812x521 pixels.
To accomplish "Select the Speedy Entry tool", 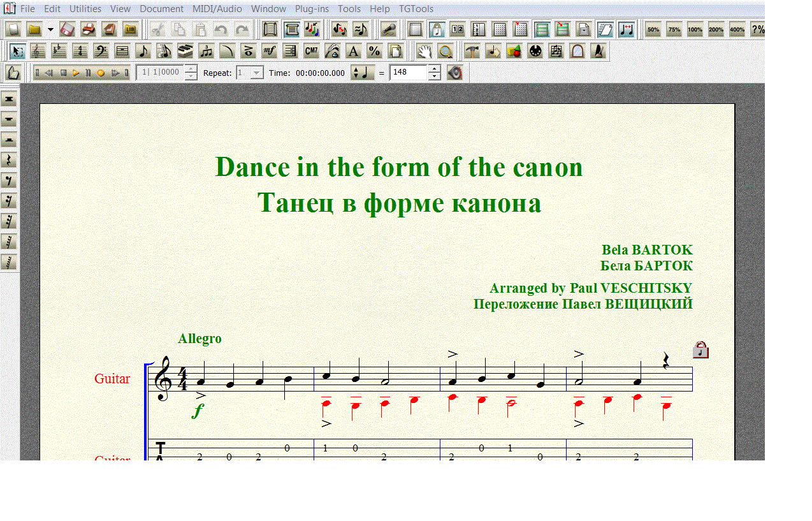I will tap(164, 51).
